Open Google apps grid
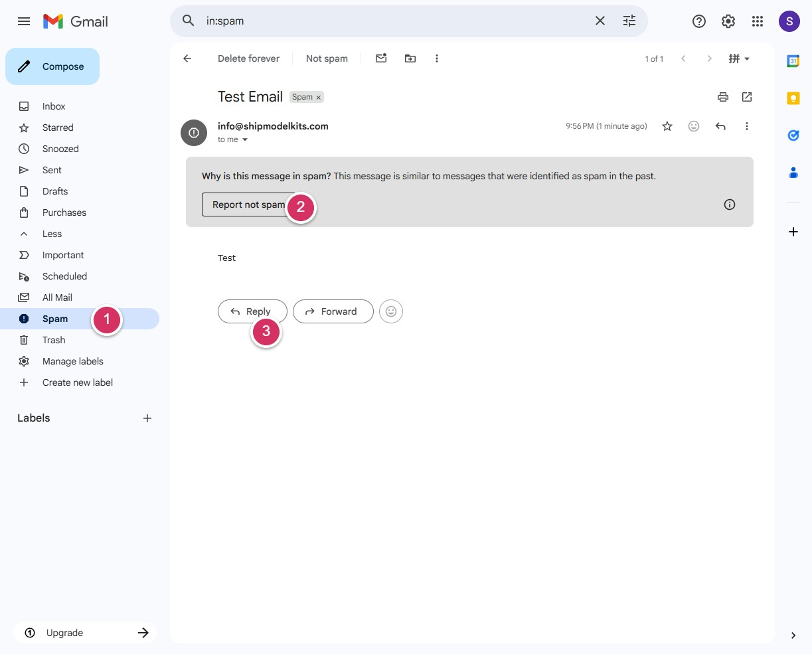 [x=758, y=21]
